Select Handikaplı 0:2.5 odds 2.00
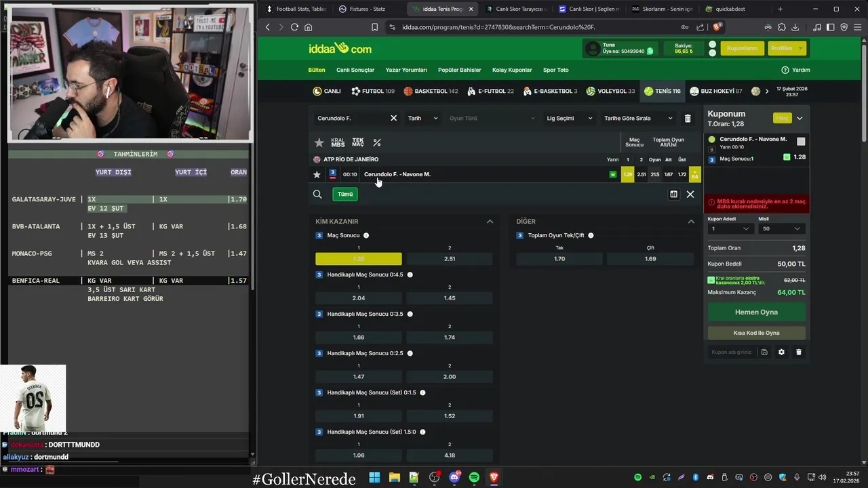The width and height of the screenshot is (868, 488). pyautogui.click(x=450, y=377)
